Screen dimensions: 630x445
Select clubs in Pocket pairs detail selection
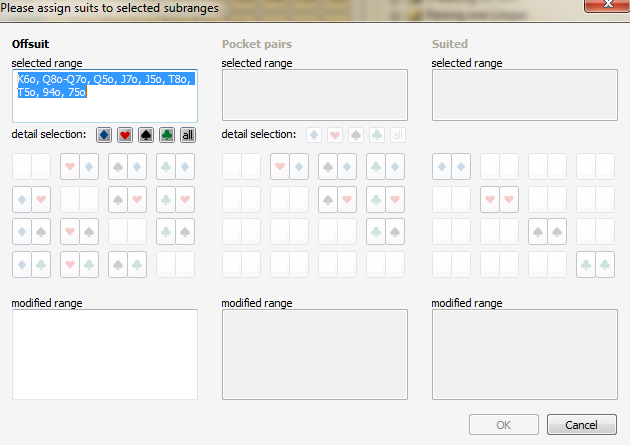376,135
